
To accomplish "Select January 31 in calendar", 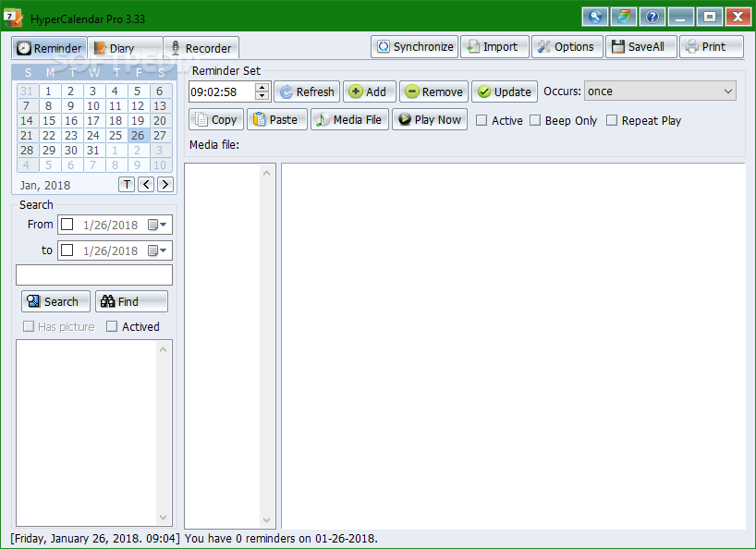I will [93, 151].
